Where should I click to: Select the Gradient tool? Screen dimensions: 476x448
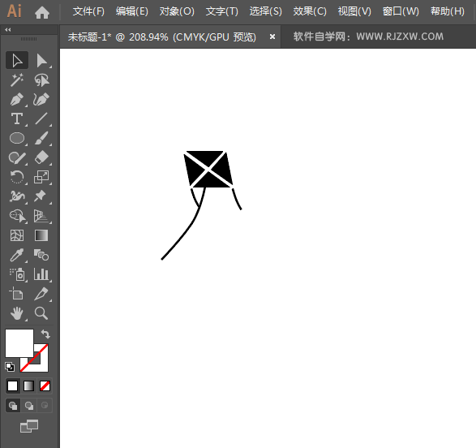(x=41, y=235)
